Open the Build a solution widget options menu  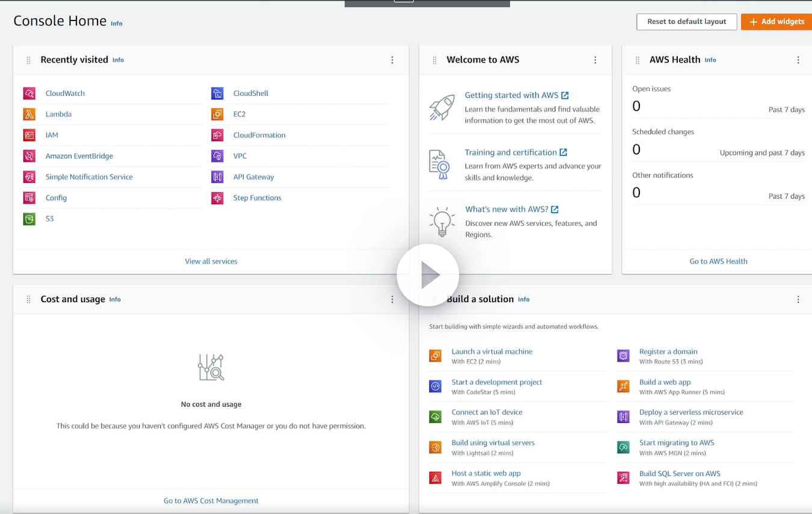(798, 300)
